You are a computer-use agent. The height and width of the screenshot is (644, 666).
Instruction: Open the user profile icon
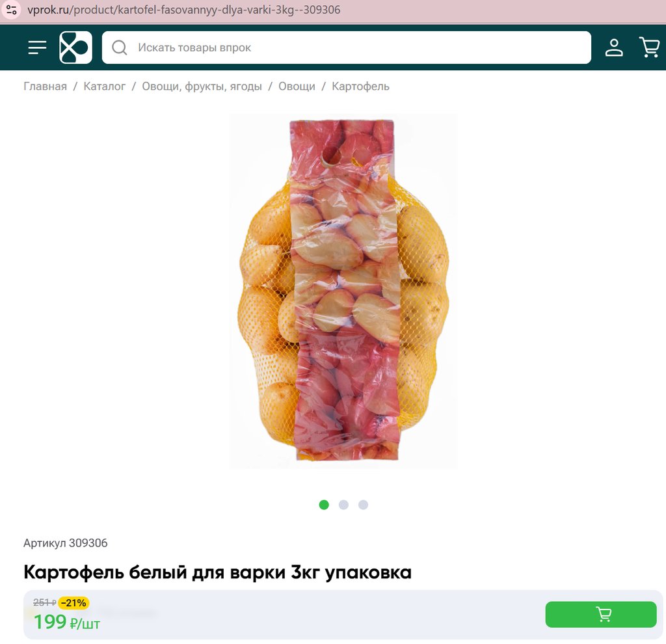click(614, 47)
